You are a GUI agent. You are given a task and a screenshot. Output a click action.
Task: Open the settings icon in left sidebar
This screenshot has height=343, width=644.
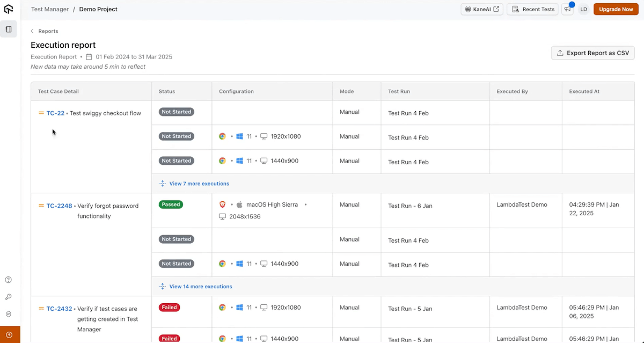[9, 314]
